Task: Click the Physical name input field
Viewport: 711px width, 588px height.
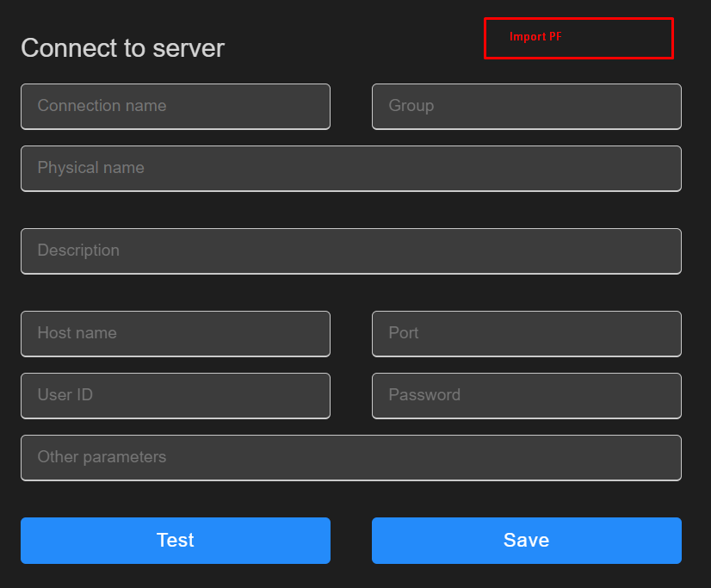Action: point(350,169)
